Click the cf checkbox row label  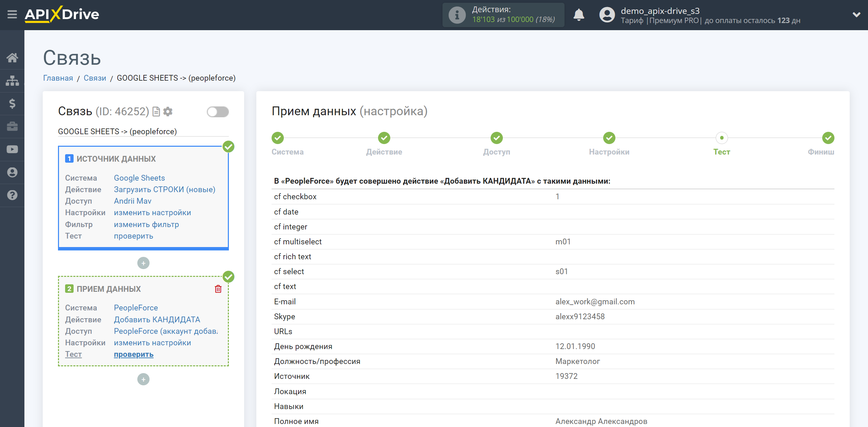[295, 197]
